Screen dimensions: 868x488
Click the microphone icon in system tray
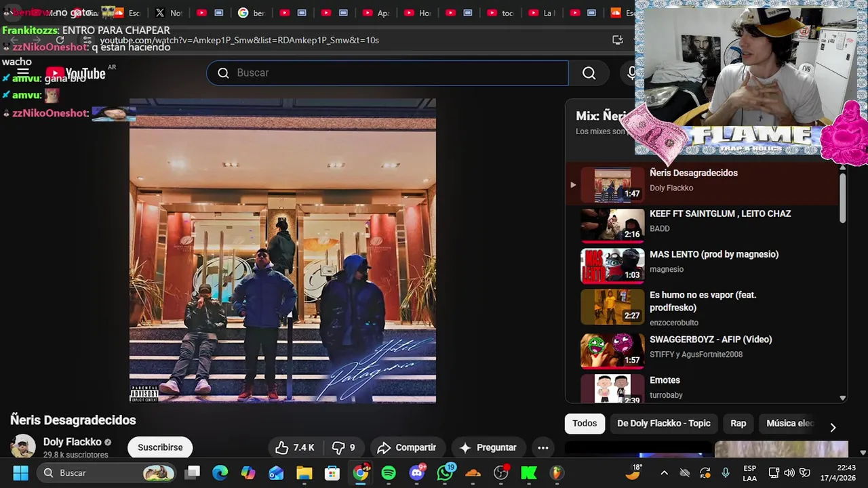[x=726, y=473]
